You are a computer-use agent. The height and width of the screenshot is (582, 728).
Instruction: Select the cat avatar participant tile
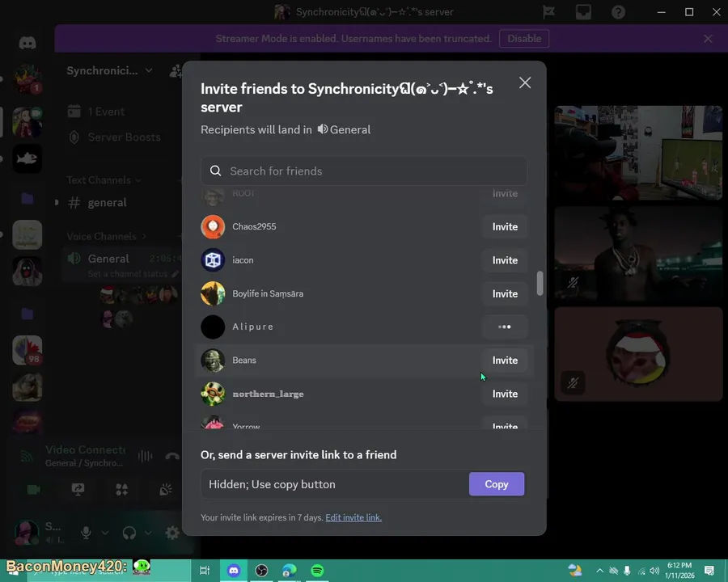point(638,354)
